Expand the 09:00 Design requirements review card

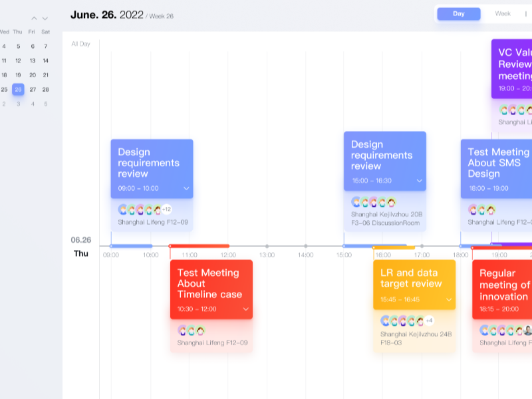186,188
